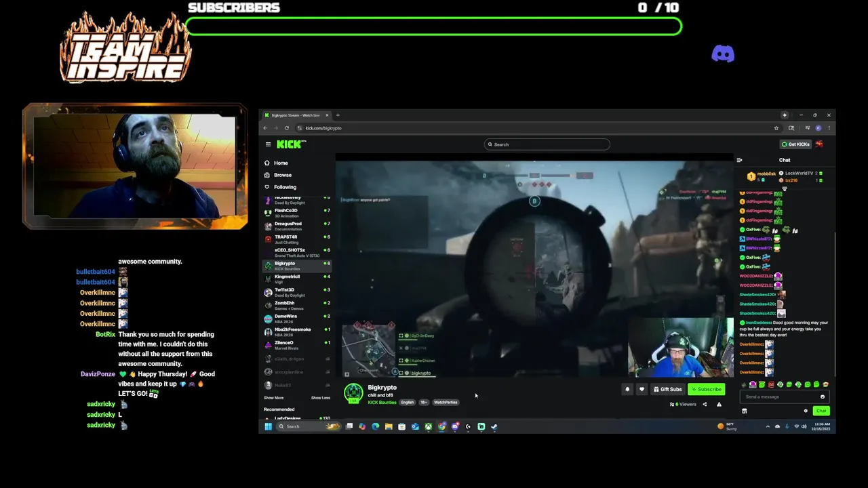Open the Windows Start menu

pos(268,426)
